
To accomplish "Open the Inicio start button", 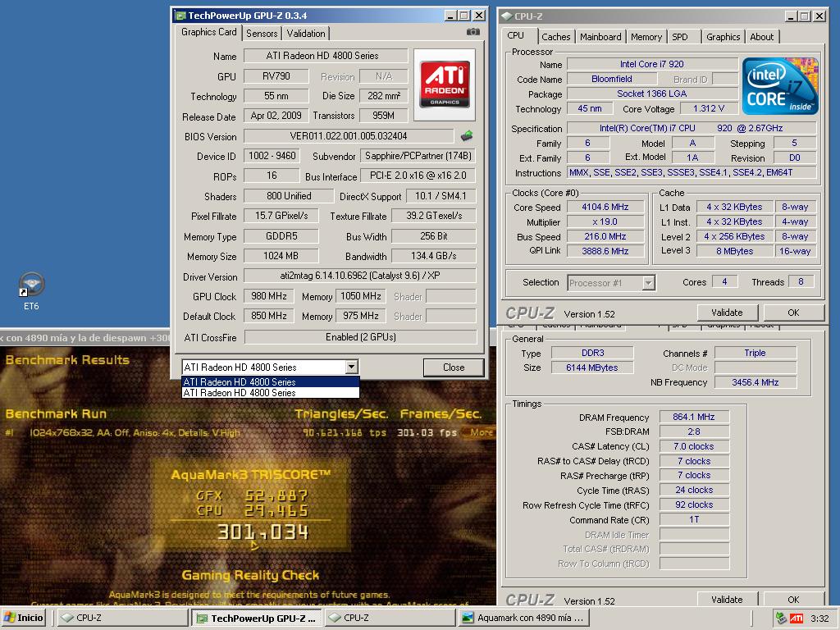I will (x=24, y=618).
